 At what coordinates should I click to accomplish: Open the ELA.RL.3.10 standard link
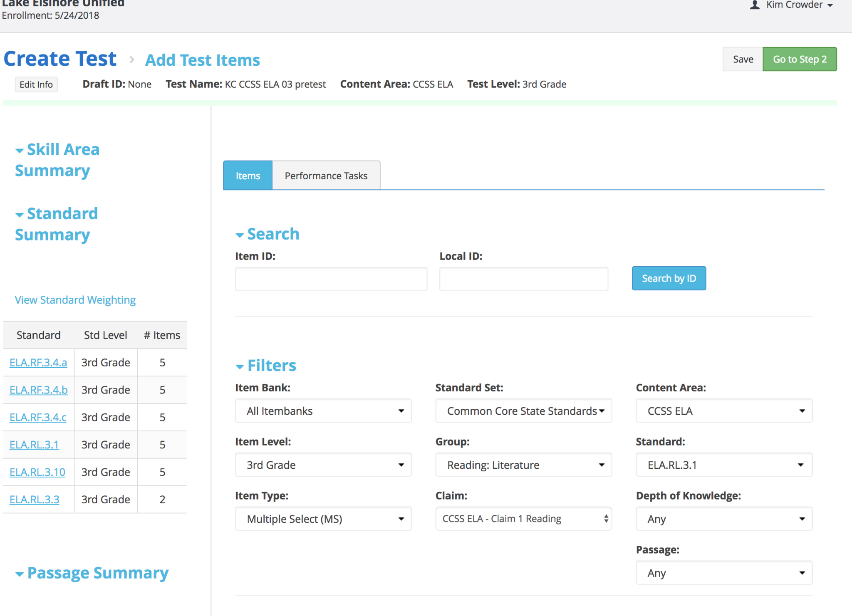click(x=37, y=472)
